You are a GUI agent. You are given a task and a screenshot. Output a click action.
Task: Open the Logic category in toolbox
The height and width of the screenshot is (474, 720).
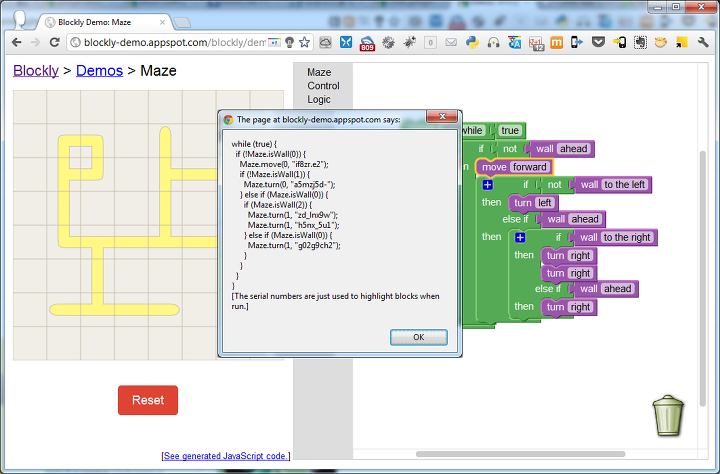click(x=319, y=99)
